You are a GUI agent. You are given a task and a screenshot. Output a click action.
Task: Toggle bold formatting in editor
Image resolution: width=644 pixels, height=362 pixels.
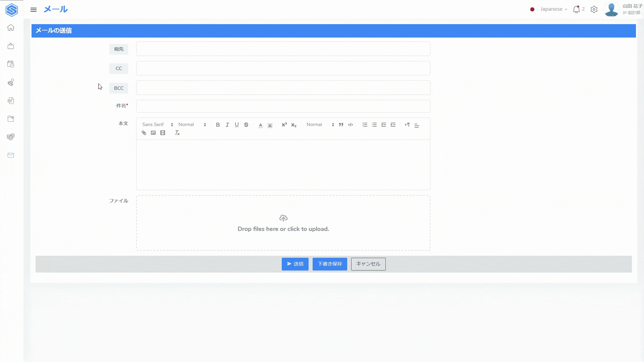(x=218, y=125)
